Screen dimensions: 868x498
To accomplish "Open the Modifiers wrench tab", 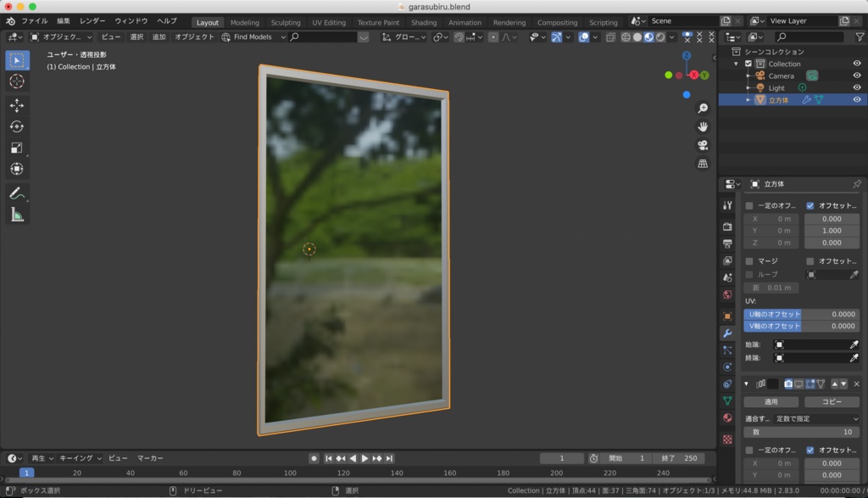I will click(727, 333).
